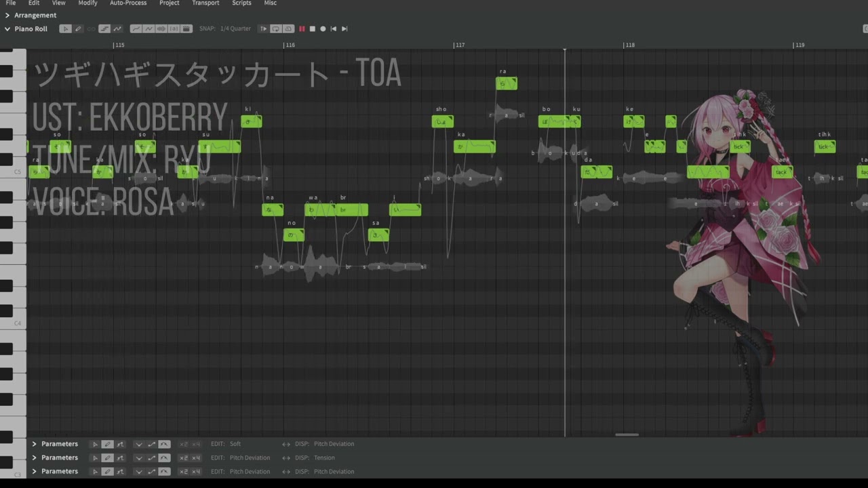
Task: Choose ramp curve shape in second Parameters row
Action: (151, 457)
